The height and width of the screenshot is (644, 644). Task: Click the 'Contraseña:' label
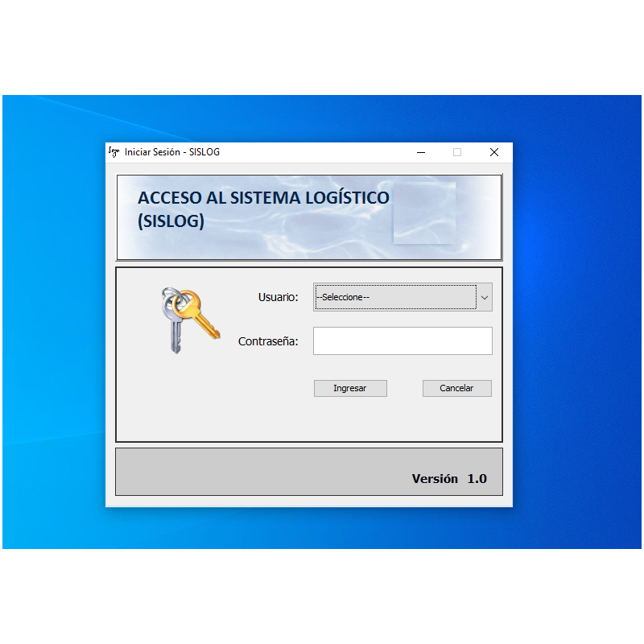pos(268,342)
